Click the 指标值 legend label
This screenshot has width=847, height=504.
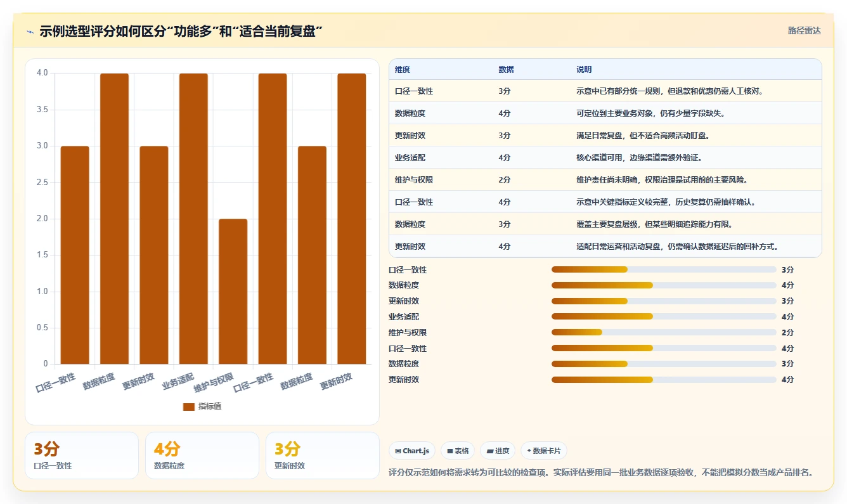(210, 406)
